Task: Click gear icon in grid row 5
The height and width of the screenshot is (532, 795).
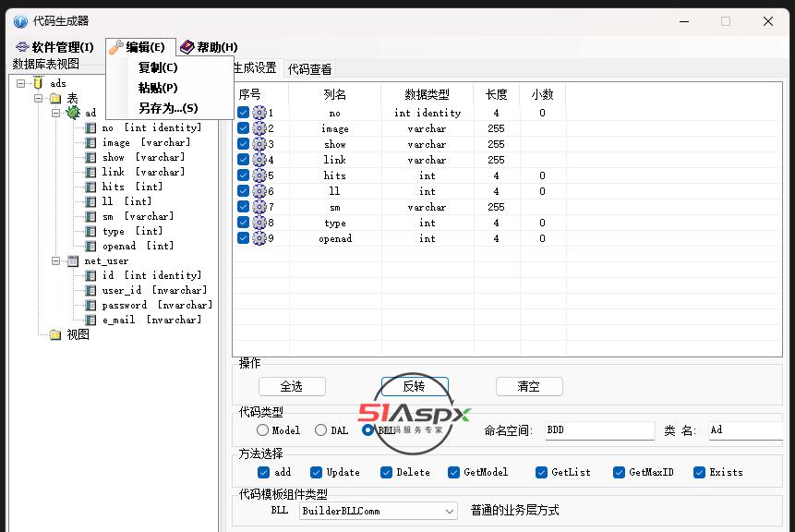Action: 259,175
